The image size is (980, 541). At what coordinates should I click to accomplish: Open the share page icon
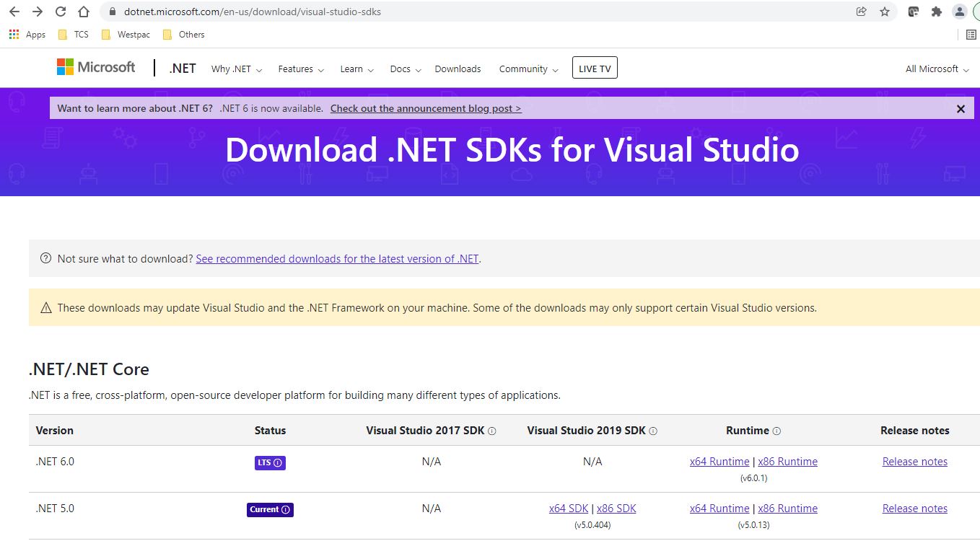click(x=861, y=12)
